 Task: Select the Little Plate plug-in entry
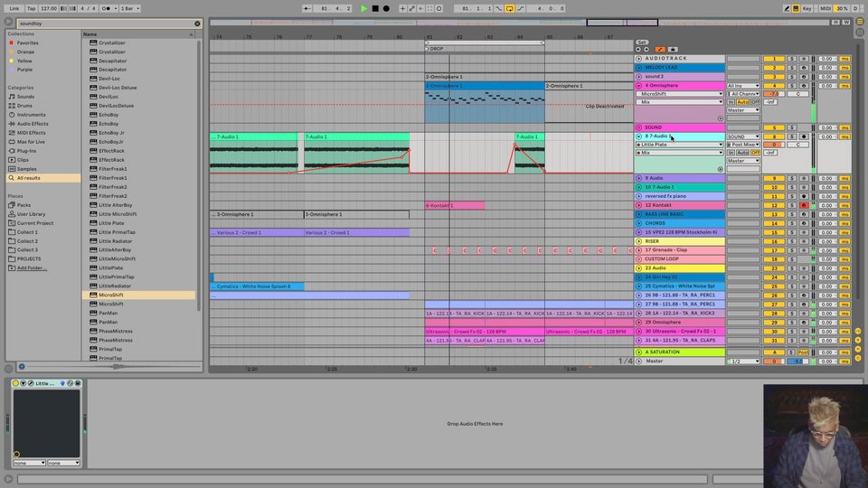coord(111,223)
